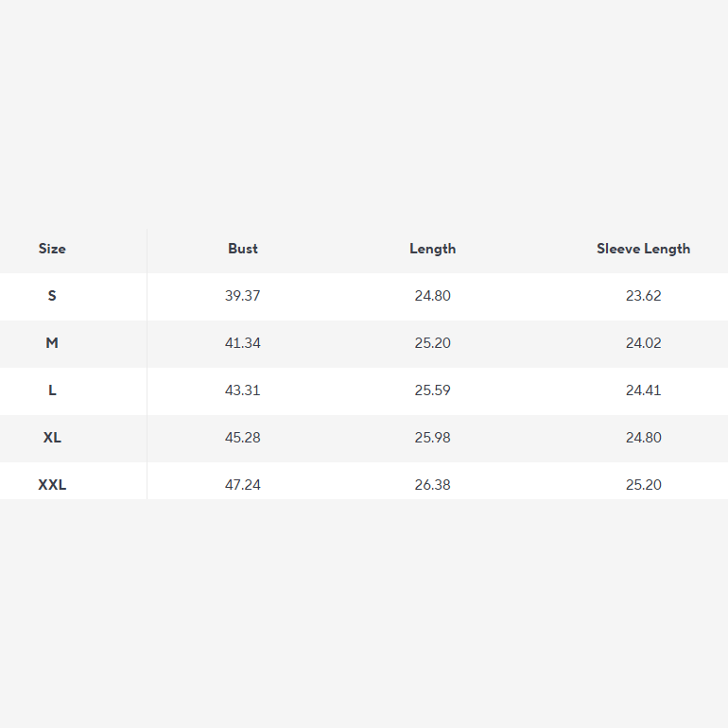Click bust value 41.34 for size M
Image resolution: width=728 pixels, height=728 pixels.
point(243,343)
